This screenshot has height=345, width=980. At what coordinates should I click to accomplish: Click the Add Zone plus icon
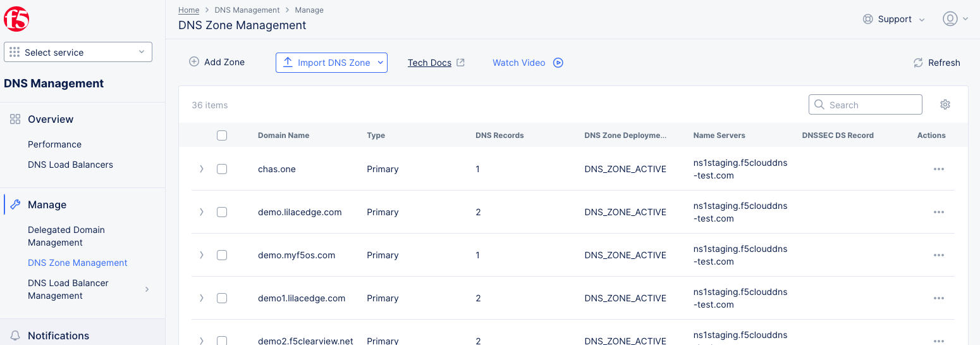[x=194, y=62]
